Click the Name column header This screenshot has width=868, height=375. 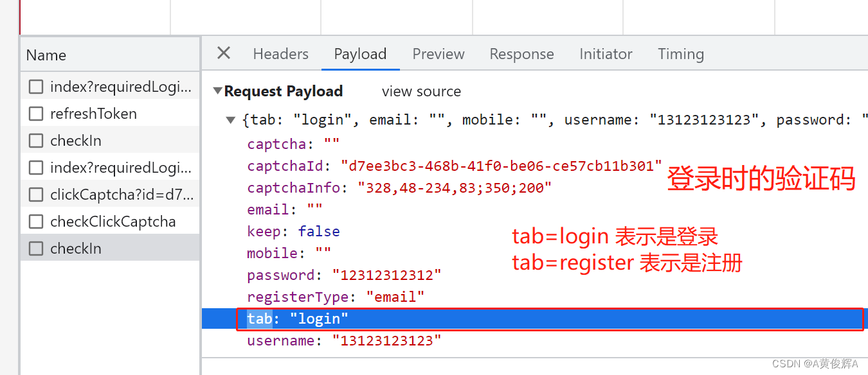point(46,55)
